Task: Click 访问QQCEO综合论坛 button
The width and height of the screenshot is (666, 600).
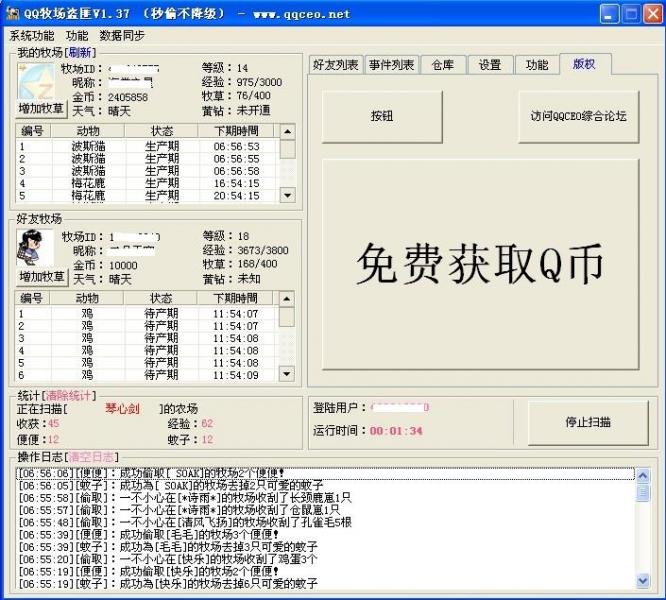Action: pyautogui.click(x=579, y=116)
